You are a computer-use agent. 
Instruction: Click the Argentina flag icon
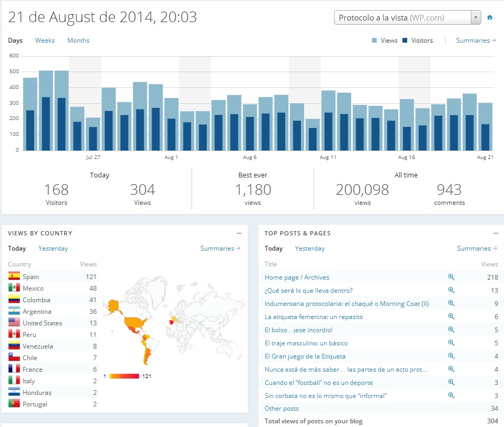pyautogui.click(x=14, y=311)
